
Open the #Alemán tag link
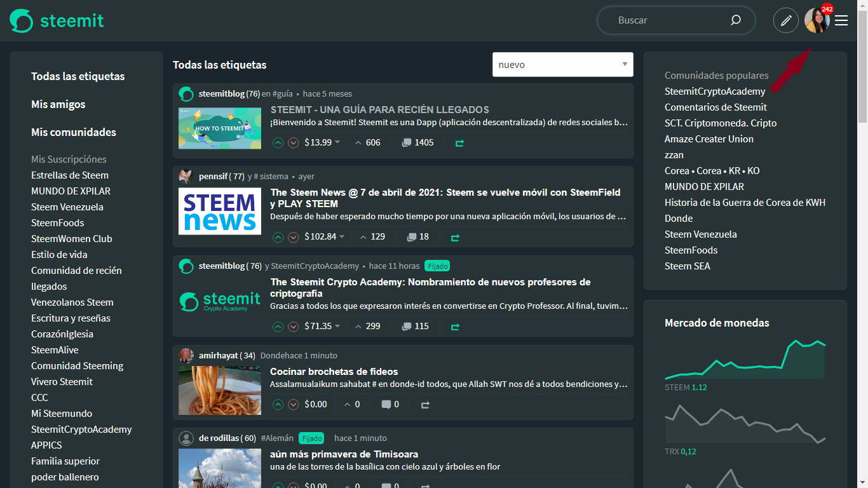coord(277,438)
